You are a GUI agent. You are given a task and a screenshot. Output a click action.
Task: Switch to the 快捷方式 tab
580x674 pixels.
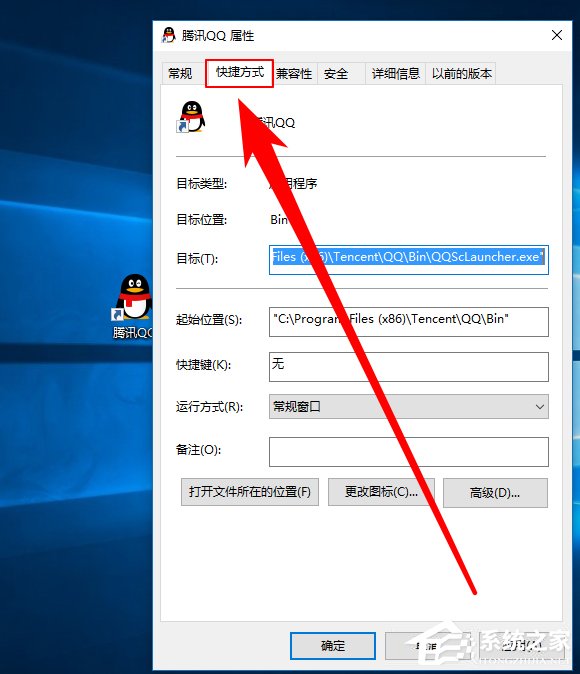(239, 73)
